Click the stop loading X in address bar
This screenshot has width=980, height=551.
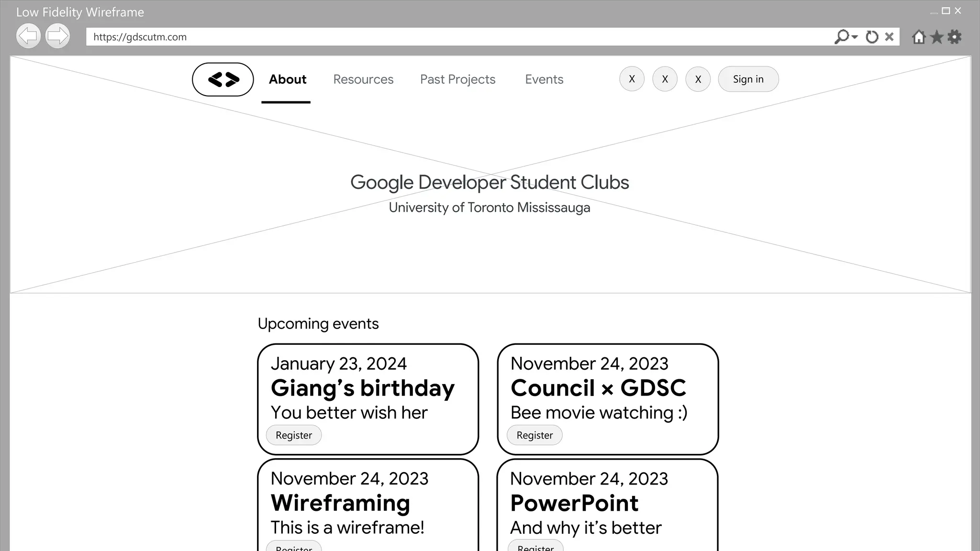click(x=889, y=37)
